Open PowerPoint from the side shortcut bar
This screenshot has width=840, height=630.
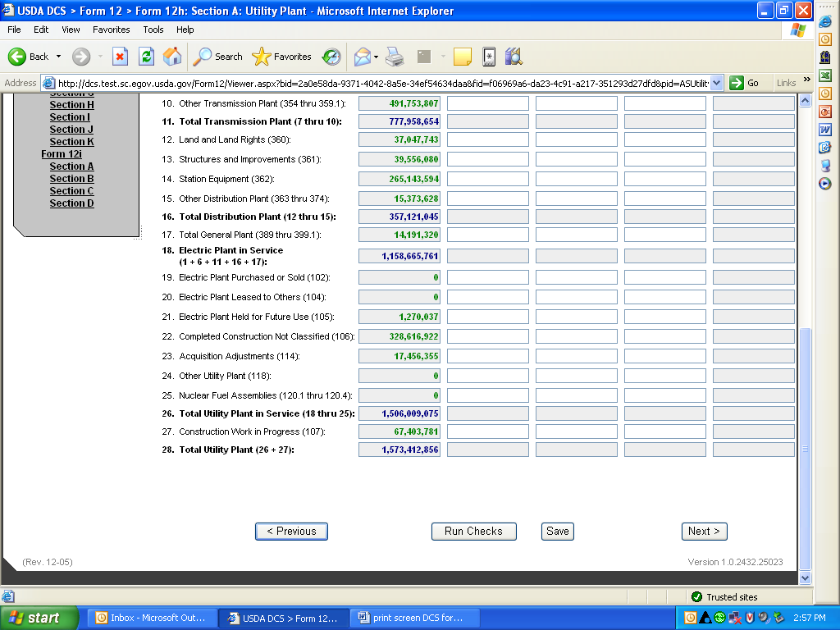[x=825, y=112]
